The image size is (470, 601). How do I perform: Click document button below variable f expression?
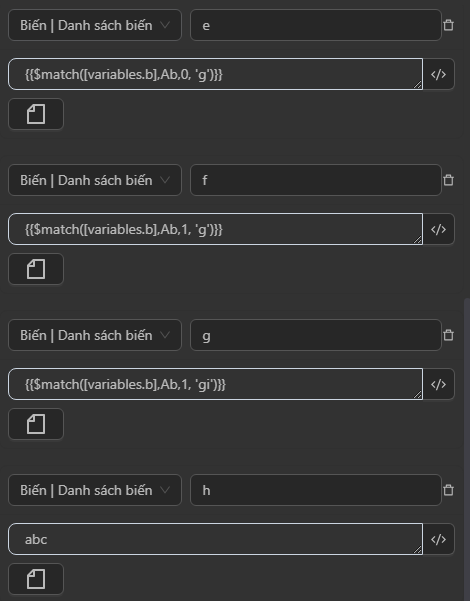click(36, 269)
